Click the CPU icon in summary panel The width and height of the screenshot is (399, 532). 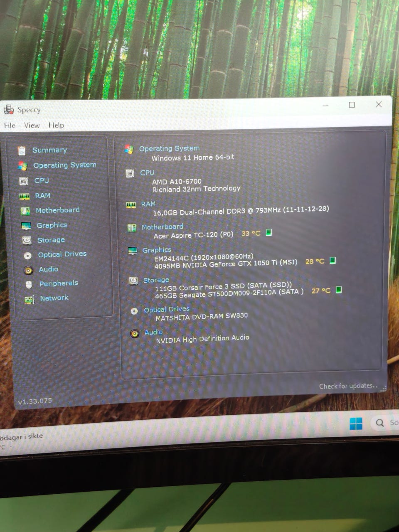pyautogui.click(x=130, y=173)
